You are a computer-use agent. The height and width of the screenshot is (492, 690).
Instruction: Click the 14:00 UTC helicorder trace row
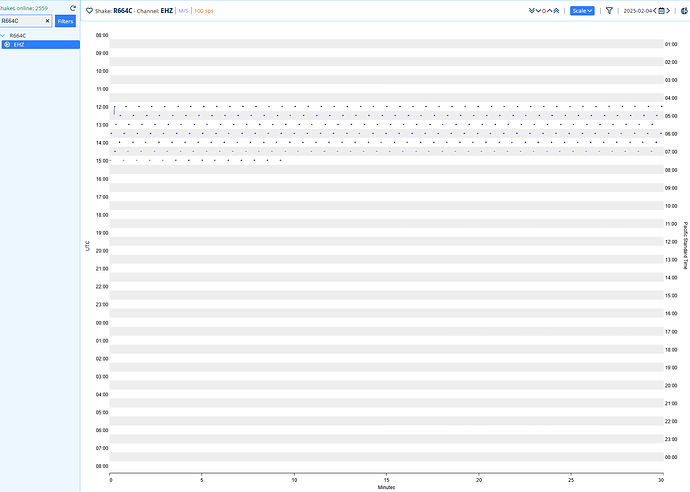[x=386, y=142]
